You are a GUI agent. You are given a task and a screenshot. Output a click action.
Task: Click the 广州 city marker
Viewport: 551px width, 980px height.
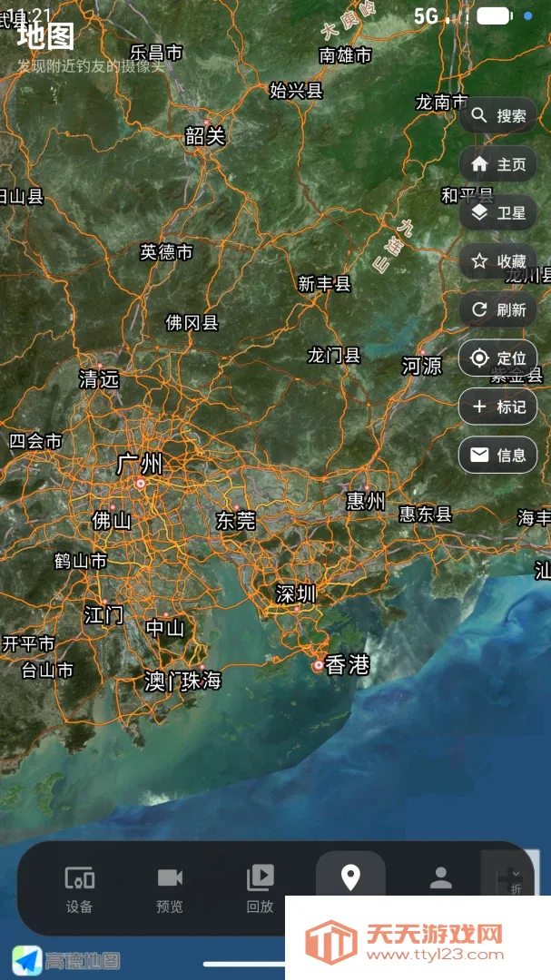coord(141,483)
